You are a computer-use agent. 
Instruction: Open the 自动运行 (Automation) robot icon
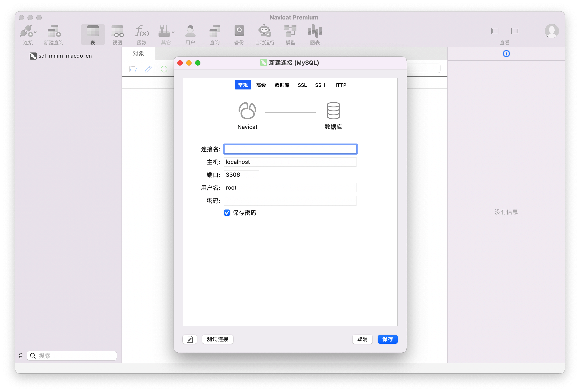click(x=265, y=31)
